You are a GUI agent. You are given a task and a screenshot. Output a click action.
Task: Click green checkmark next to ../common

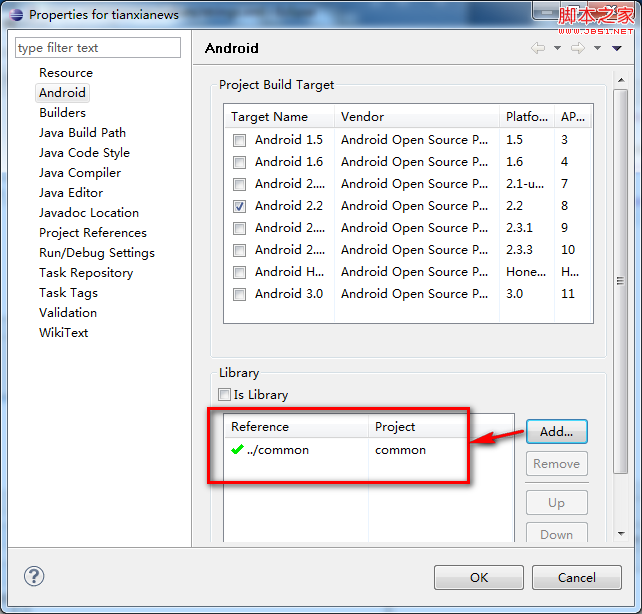point(237,449)
